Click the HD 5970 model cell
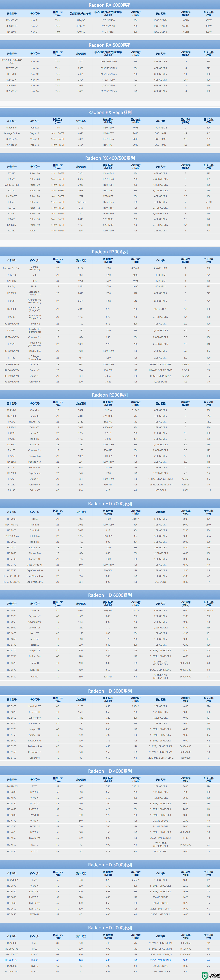 (11, 707)
